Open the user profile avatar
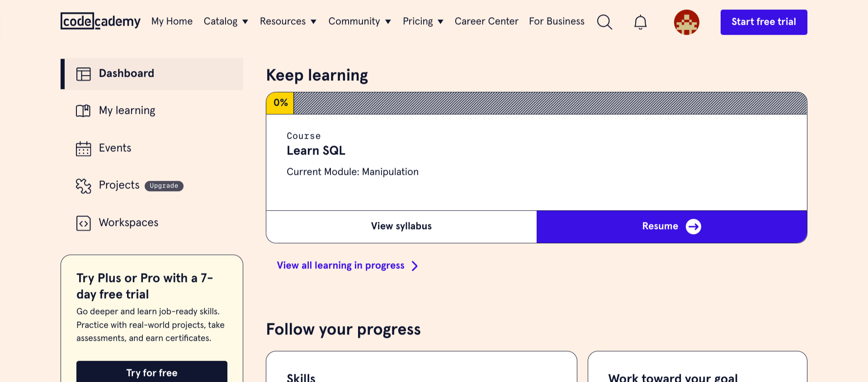Image resolution: width=868 pixels, height=382 pixels. click(x=686, y=22)
